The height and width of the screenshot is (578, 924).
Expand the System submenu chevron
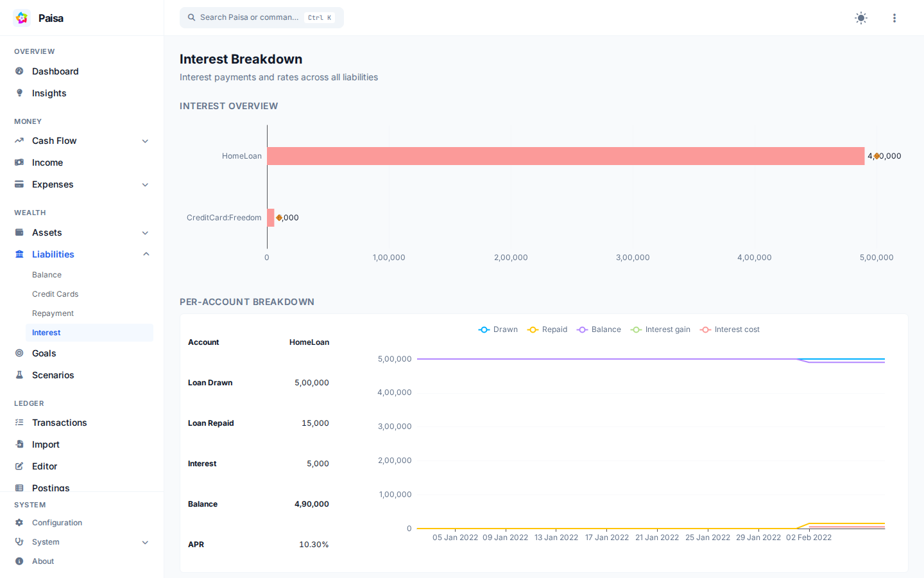coord(145,543)
